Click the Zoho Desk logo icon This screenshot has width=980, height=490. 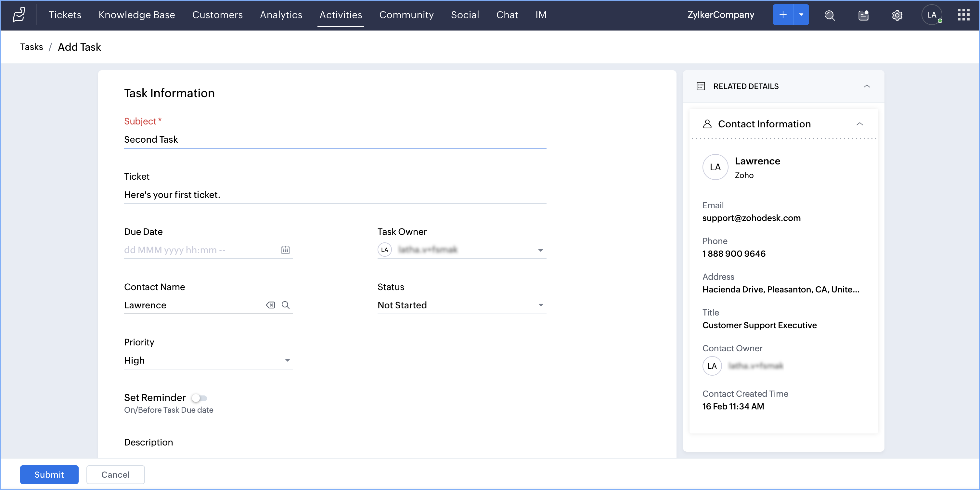point(19,15)
